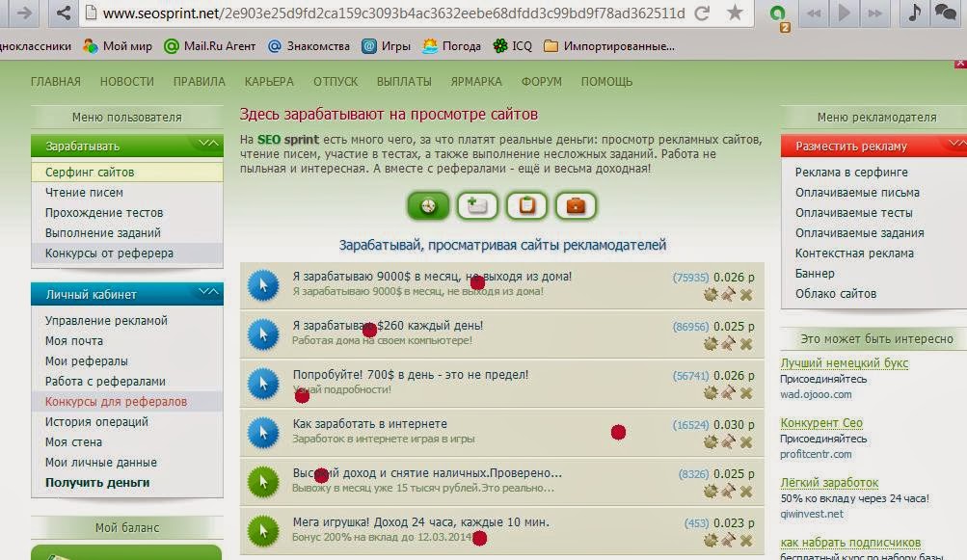Collapse the Разместить рекламу section with its chevron
Image resolution: width=967 pixels, height=560 pixels.
(x=957, y=145)
